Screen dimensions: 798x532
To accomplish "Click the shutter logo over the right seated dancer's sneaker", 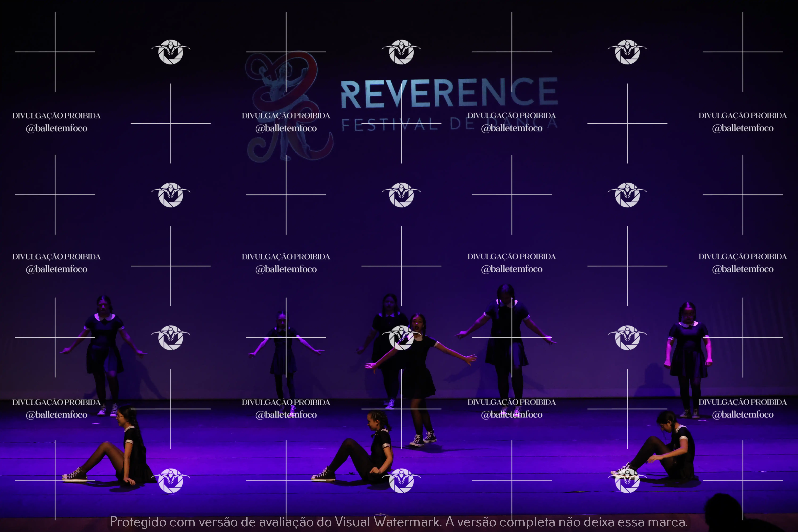I will (627, 480).
